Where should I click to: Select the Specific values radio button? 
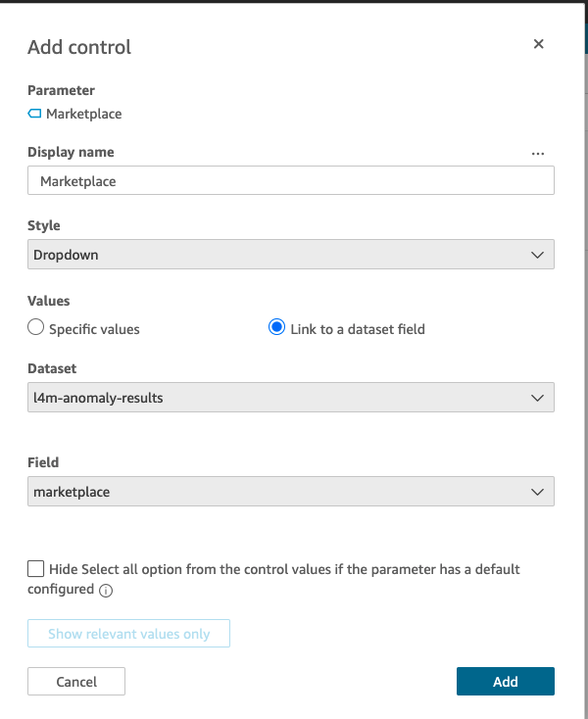tap(36, 327)
